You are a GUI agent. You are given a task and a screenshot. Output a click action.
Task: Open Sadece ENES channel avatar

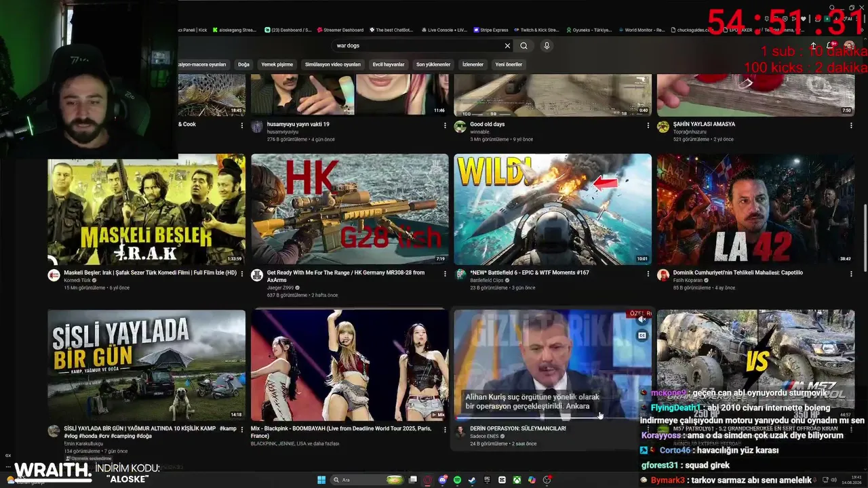point(460,431)
